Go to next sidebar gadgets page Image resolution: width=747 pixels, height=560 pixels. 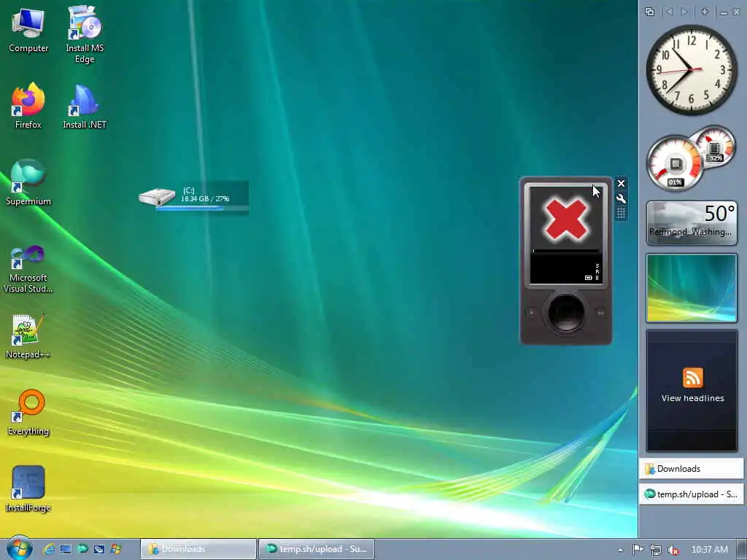pyautogui.click(x=684, y=12)
